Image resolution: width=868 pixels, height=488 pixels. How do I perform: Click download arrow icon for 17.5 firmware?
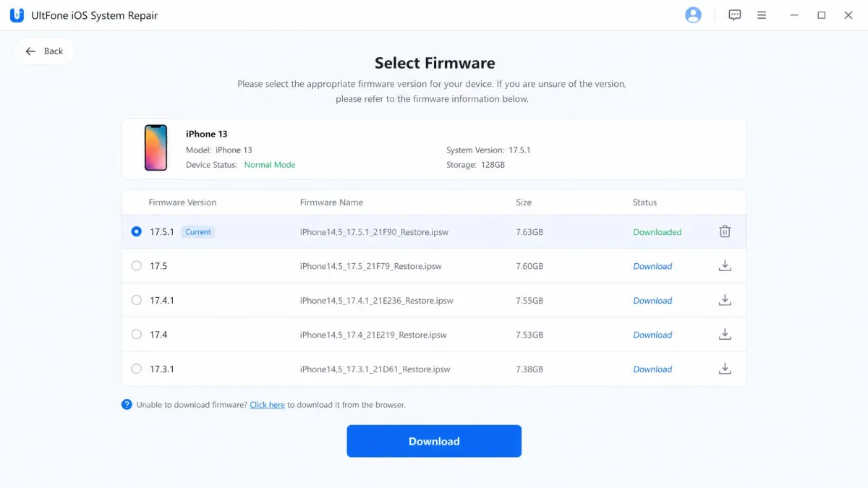[x=725, y=266]
